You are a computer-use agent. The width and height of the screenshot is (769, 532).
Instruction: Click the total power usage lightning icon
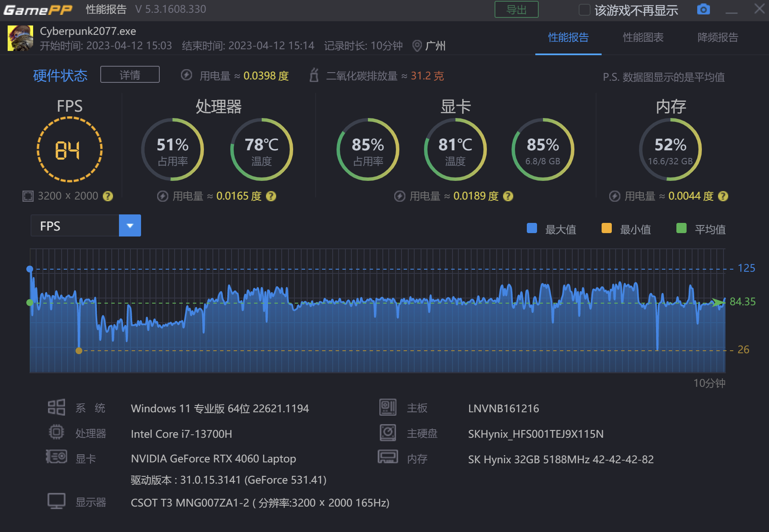(x=187, y=75)
